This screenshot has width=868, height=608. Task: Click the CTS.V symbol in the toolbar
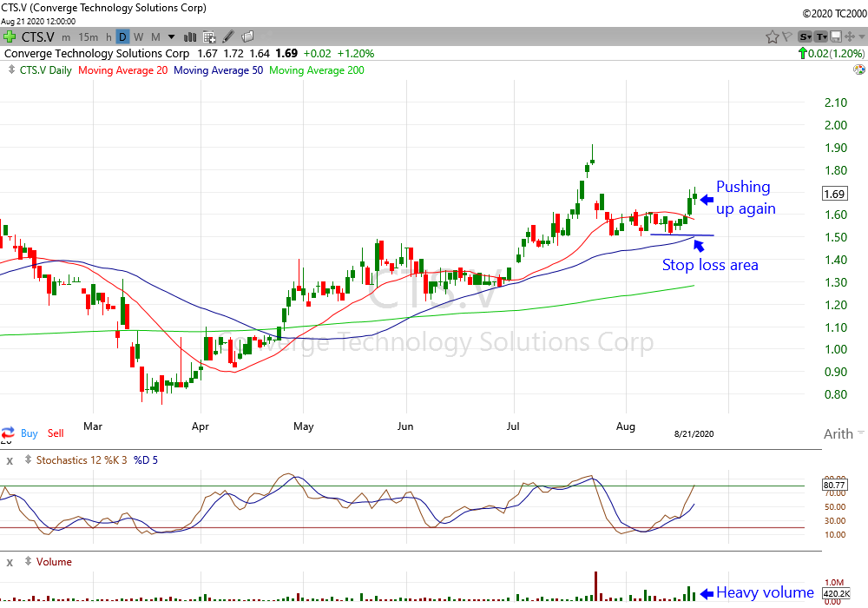click(37, 37)
